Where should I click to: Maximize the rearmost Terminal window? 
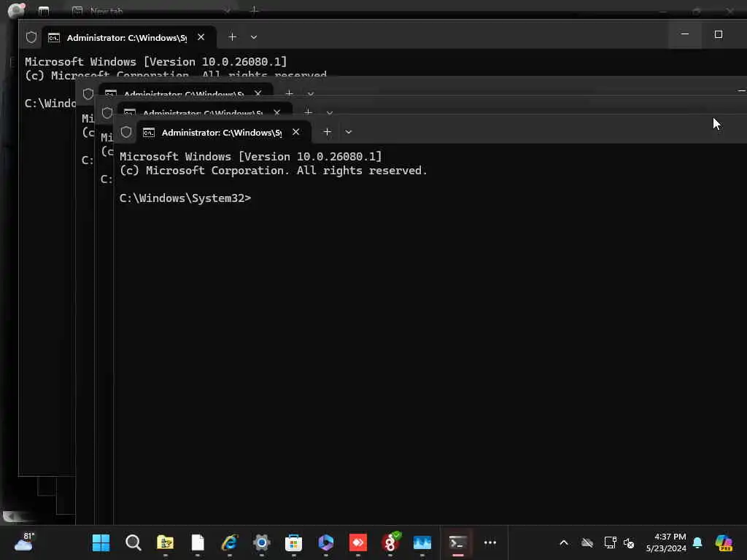[719, 34]
